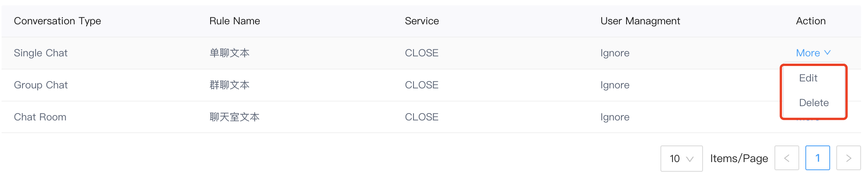The image size is (868, 186).
Task: Open the 10 items per page selector
Action: pos(681,158)
